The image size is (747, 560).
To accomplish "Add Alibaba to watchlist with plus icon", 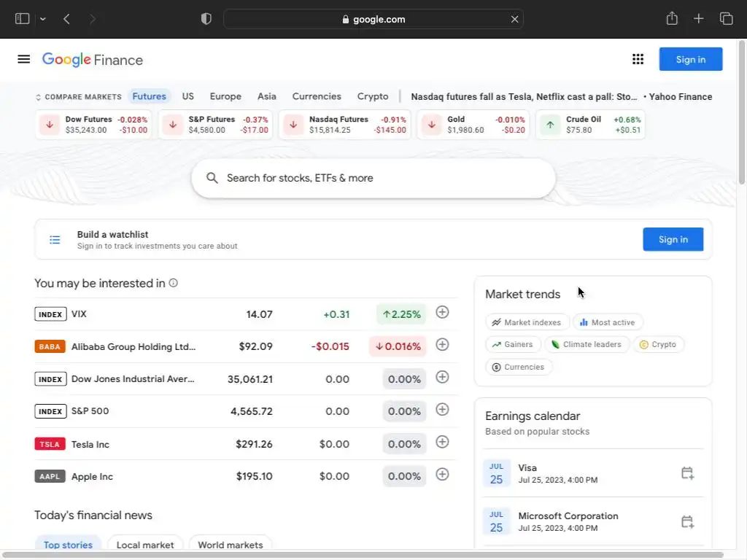I will tap(442, 345).
